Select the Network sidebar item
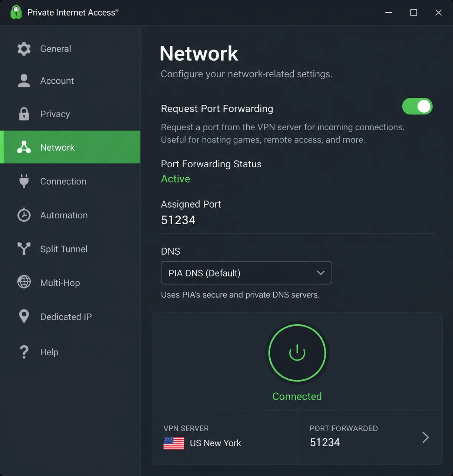 click(x=70, y=147)
